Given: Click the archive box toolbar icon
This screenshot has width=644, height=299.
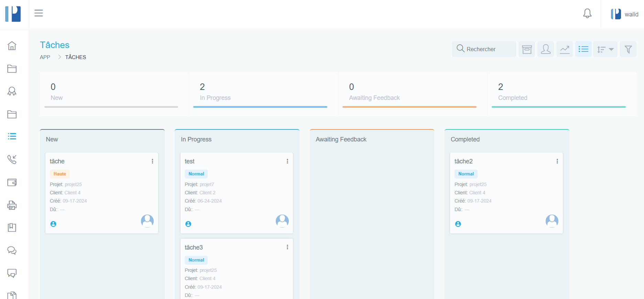Looking at the screenshot, I should pyautogui.click(x=527, y=49).
